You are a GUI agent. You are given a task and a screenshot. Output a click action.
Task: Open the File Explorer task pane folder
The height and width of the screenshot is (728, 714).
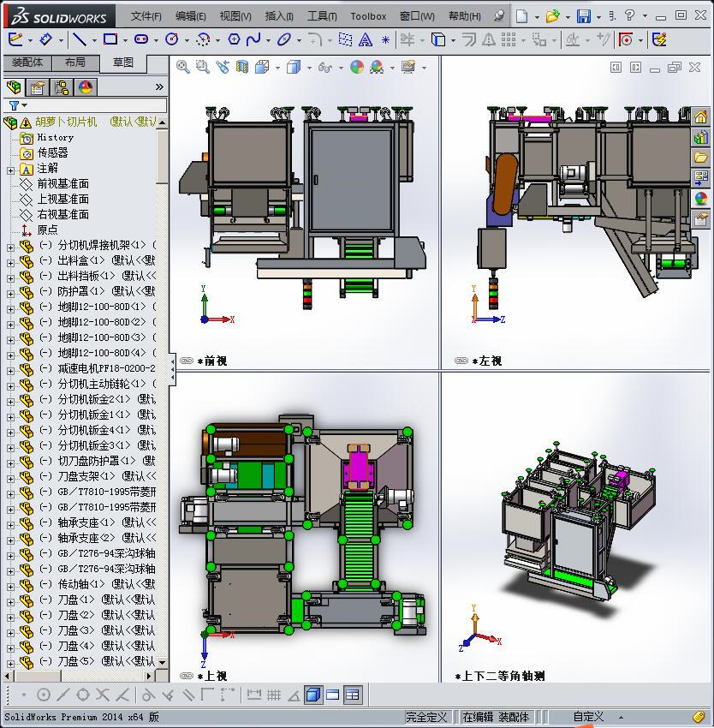click(x=700, y=158)
